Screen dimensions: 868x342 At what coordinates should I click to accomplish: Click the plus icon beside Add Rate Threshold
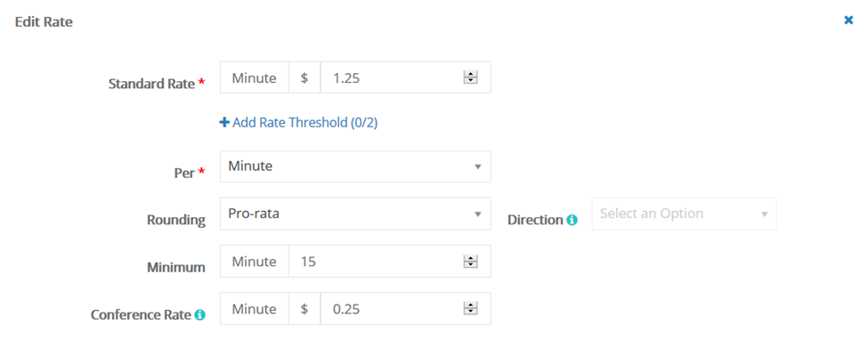coord(224,122)
